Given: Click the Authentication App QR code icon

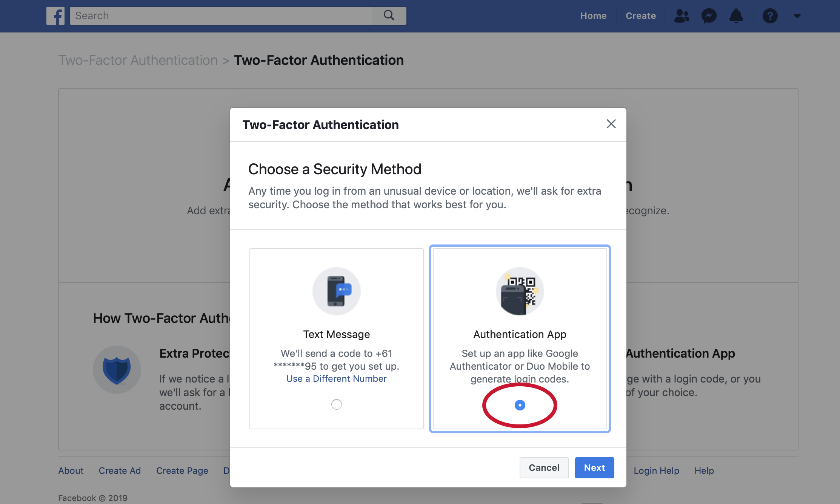Looking at the screenshot, I should point(519,291).
